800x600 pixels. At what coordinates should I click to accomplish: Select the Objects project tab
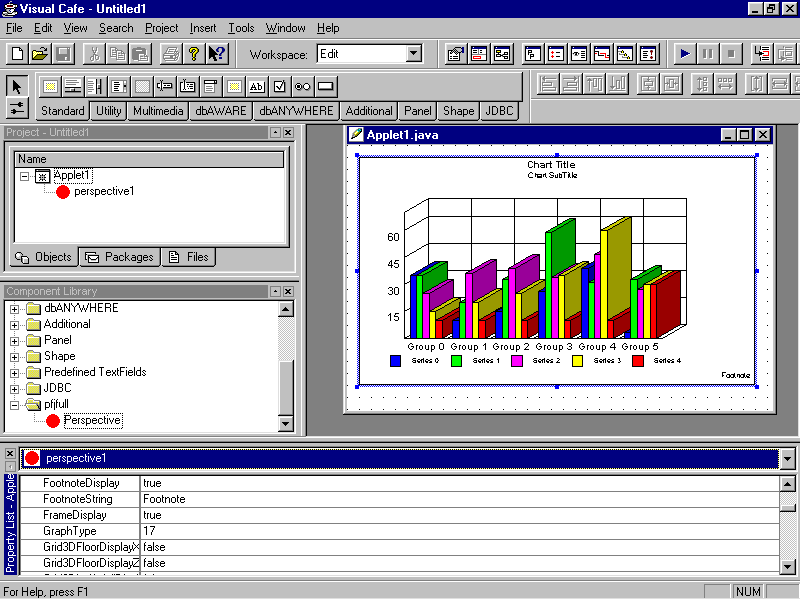44,257
